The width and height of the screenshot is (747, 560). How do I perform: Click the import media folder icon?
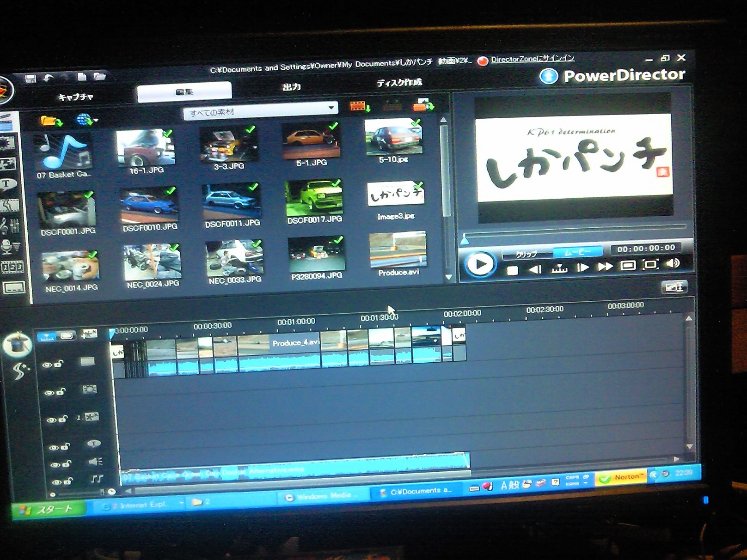pos(51,121)
